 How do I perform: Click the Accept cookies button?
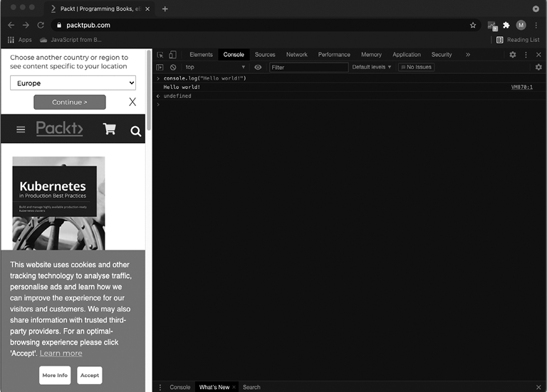(90, 375)
